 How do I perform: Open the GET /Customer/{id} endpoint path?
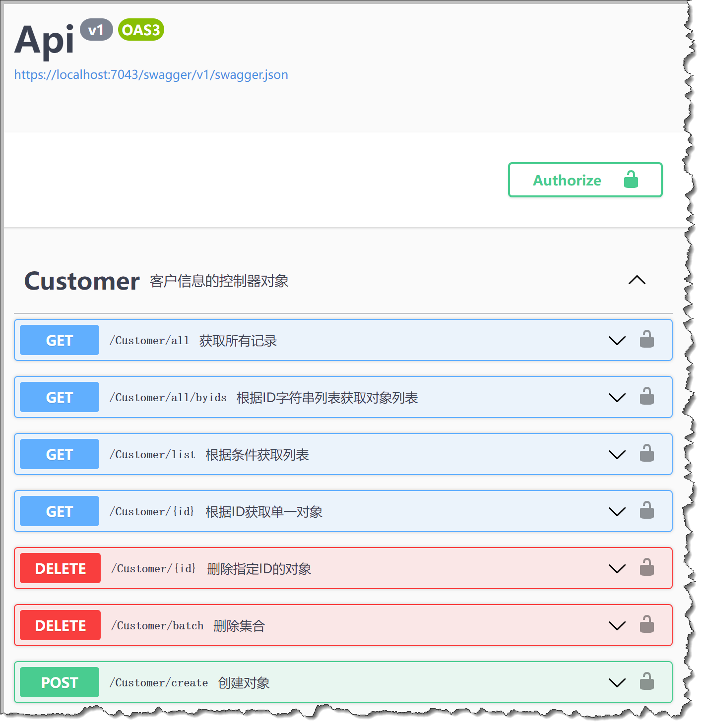[152, 511]
